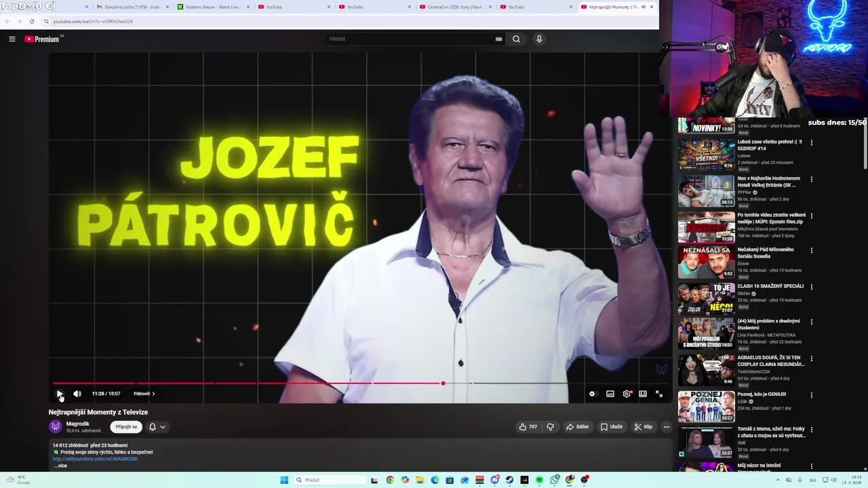The width and height of the screenshot is (868, 488).
Task: Go to YouTube Premium home logo
Action: pos(42,39)
